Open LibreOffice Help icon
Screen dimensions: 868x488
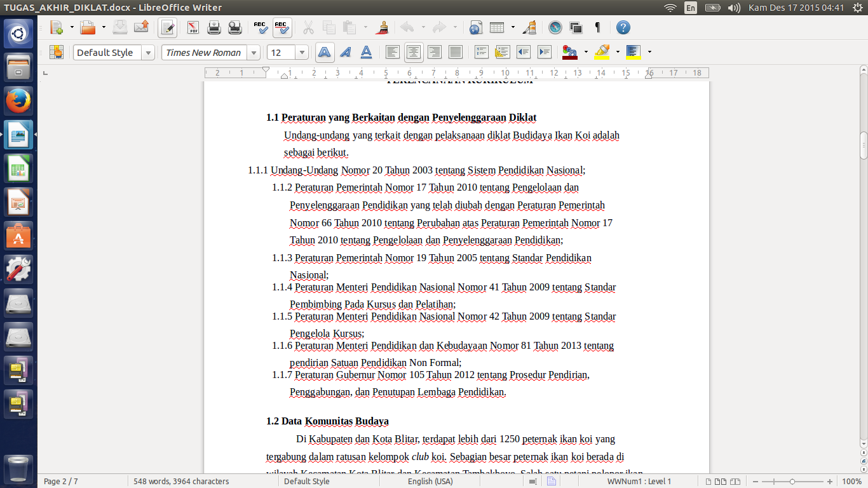tap(623, 27)
